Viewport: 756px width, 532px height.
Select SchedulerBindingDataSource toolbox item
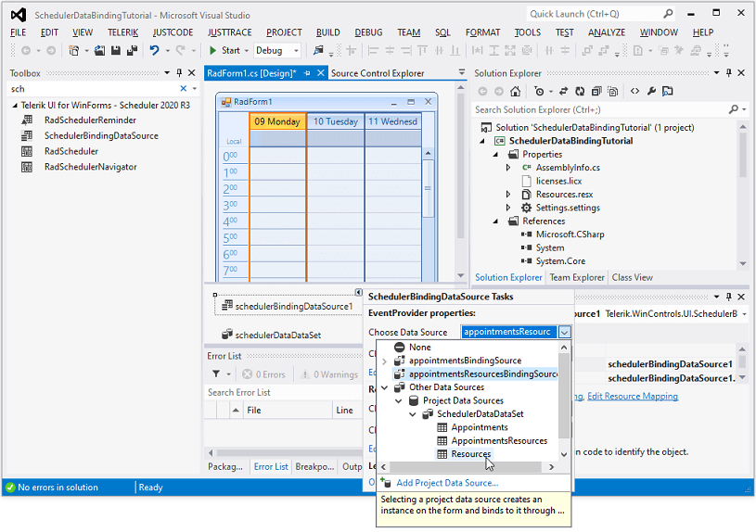(x=101, y=136)
